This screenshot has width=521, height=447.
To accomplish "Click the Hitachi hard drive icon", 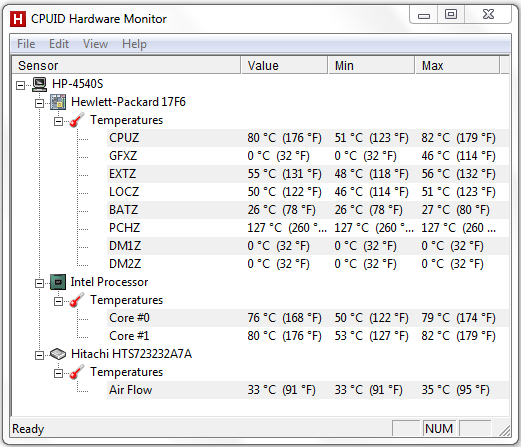I will pyautogui.click(x=58, y=354).
